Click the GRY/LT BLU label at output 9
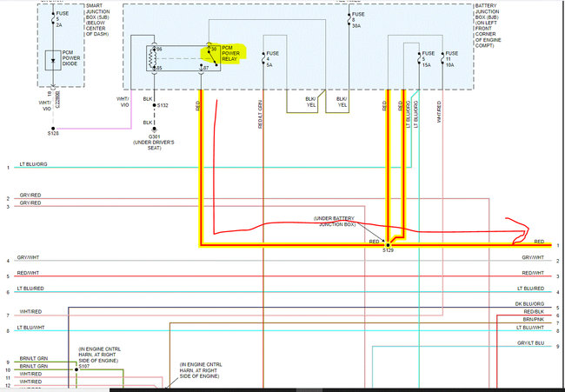This screenshot has height=392, width=565. pyautogui.click(x=531, y=343)
